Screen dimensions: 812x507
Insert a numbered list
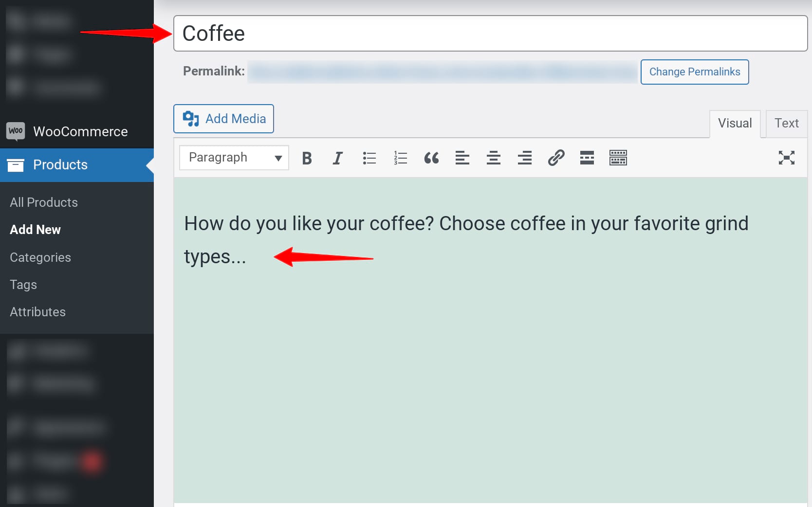click(400, 158)
